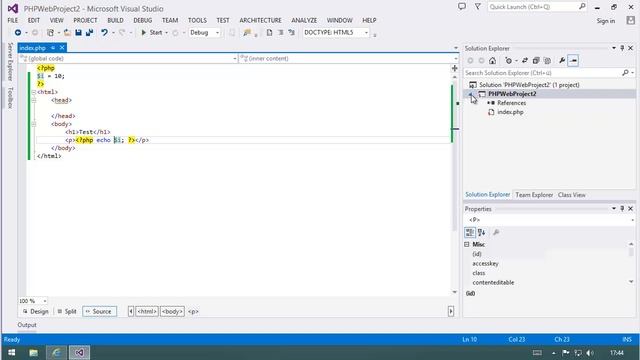640x360 pixels.
Task: Open the Windows Start button
Action: pos(11,353)
